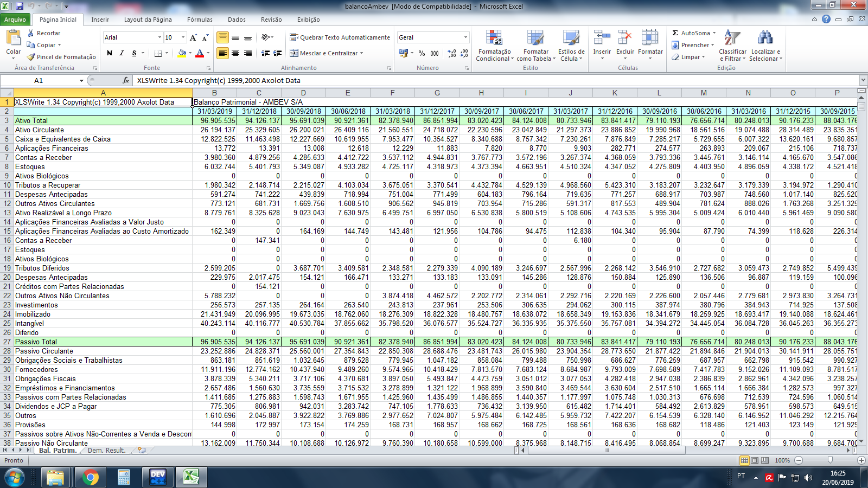Switch to Fórmulas tab
Screen dimensions: 868x488
(200, 20)
